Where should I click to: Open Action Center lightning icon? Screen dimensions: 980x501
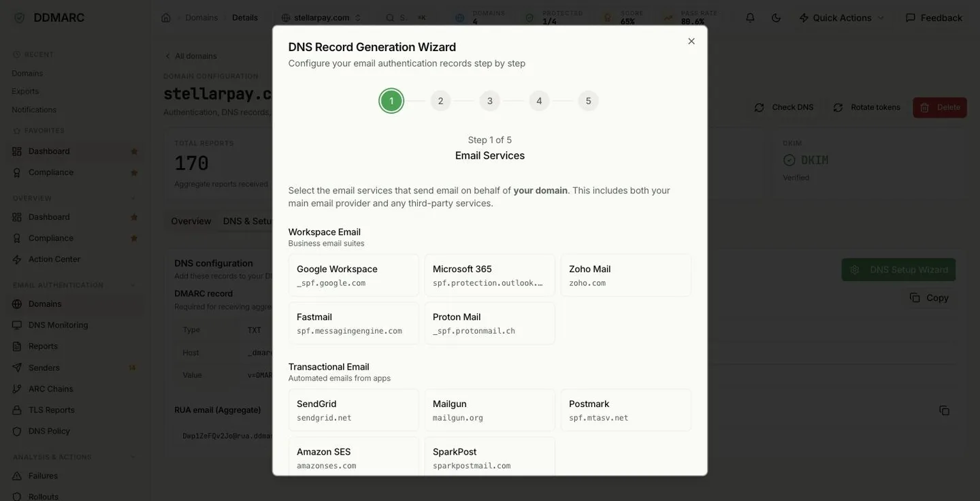(17, 259)
